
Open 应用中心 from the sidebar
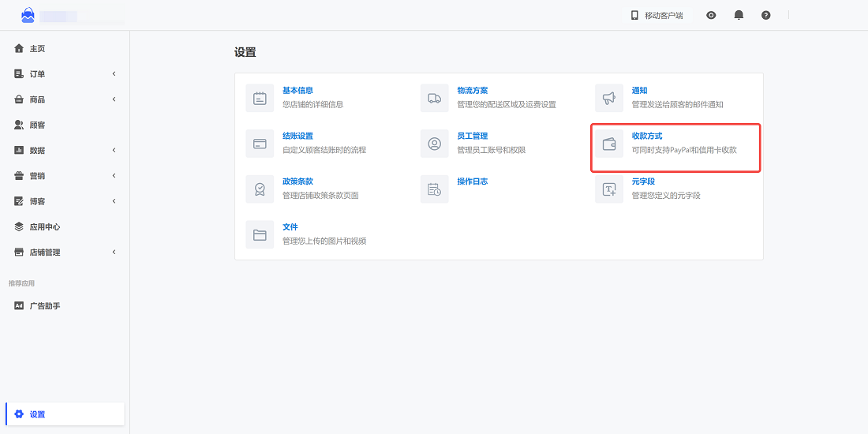pyautogui.click(x=44, y=227)
